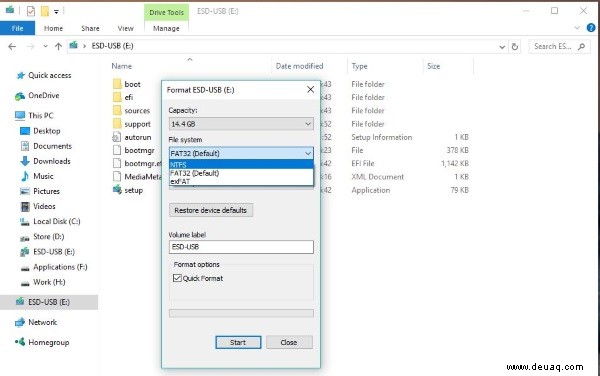The image size is (600, 376).
Task: Select NTFS in file system list
Action: 241,164
